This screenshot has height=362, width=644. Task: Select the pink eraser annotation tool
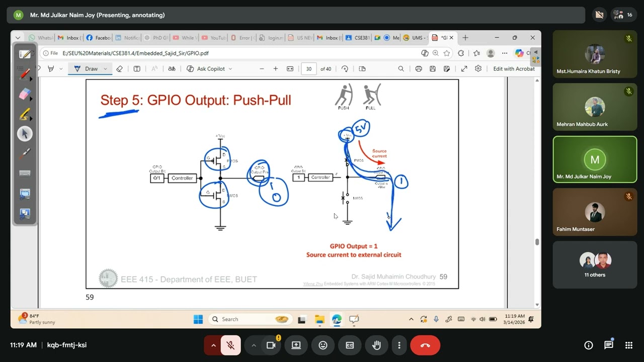(x=25, y=94)
